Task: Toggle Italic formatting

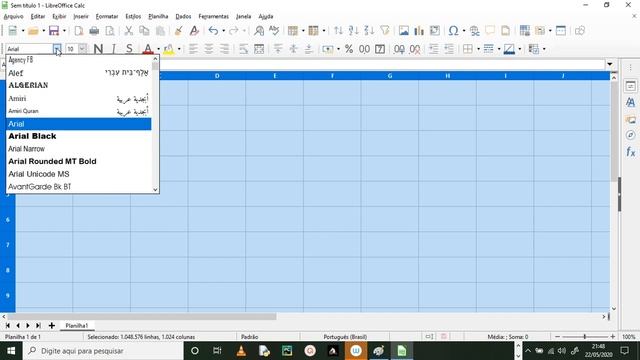Action: point(113,49)
